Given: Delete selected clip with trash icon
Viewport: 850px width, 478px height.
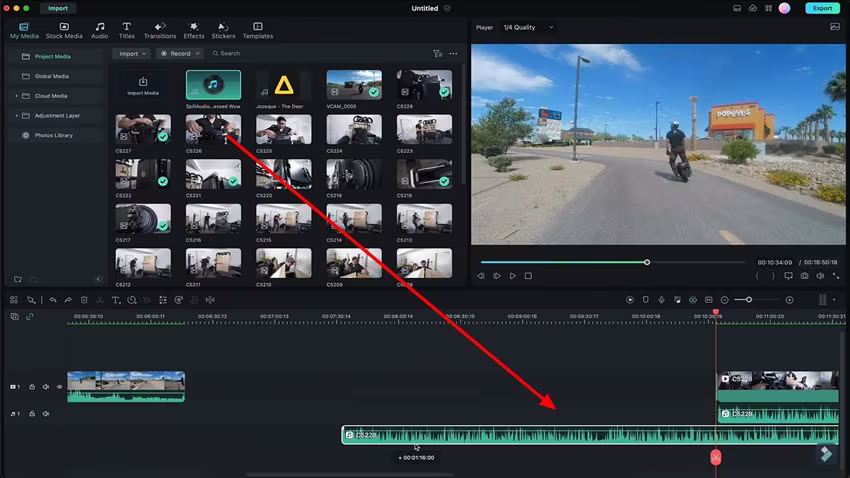Looking at the screenshot, I should [84, 300].
